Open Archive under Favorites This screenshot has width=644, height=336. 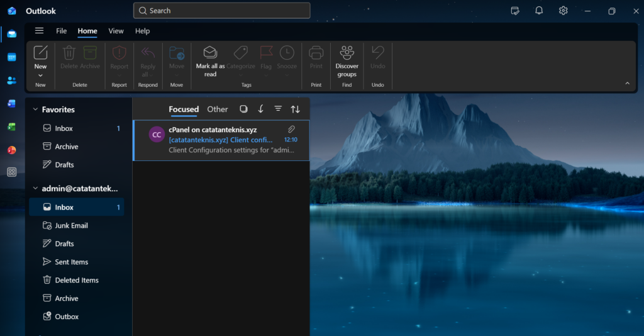[x=77, y=147]
